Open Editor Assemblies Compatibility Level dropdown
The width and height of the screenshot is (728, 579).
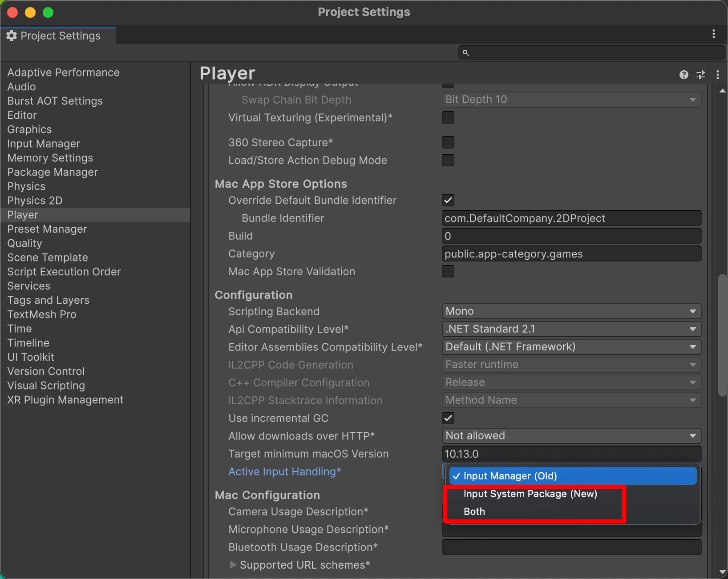(571, 347)
